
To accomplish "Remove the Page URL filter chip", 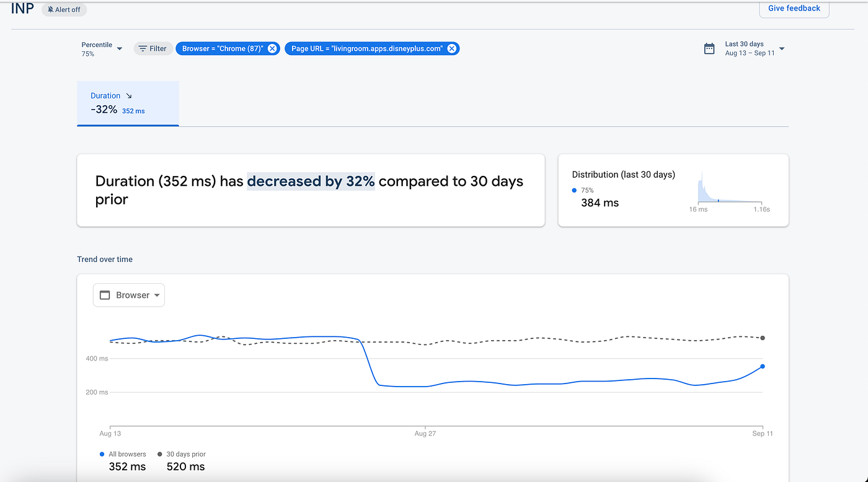I will [451, 49].
